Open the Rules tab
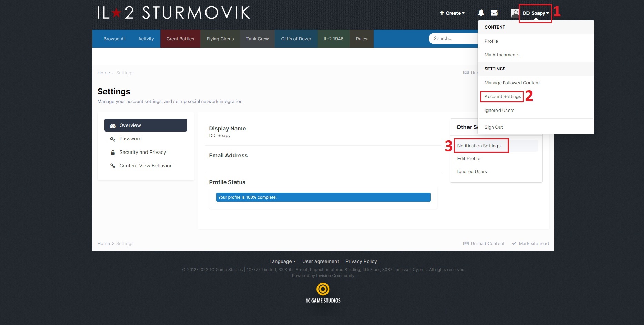 [361, 39]
